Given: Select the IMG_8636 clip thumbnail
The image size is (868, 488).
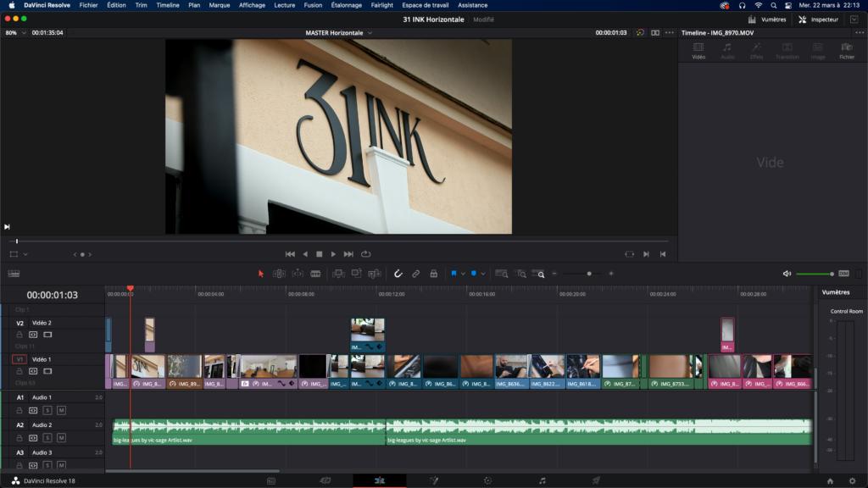Looking at the screenshot, I should click(x=511, y=367).
